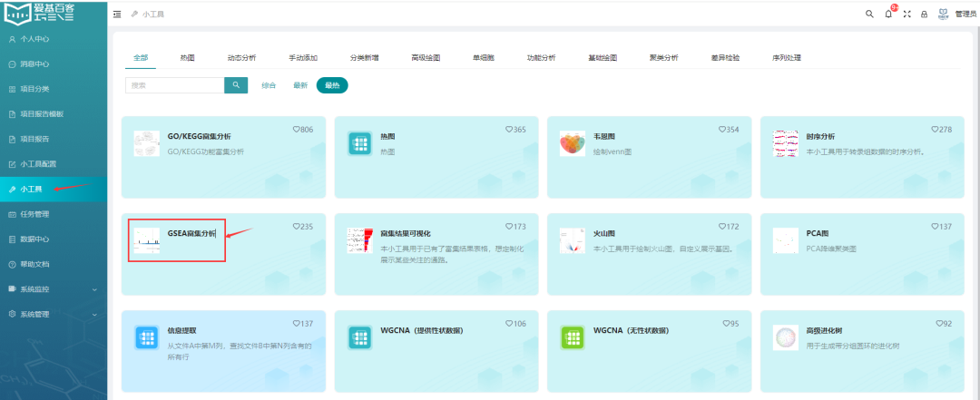The width and height of the screenshot is (980, 400).
Task: Open 时序分析 card thumbnail
Action: point(785,143)
